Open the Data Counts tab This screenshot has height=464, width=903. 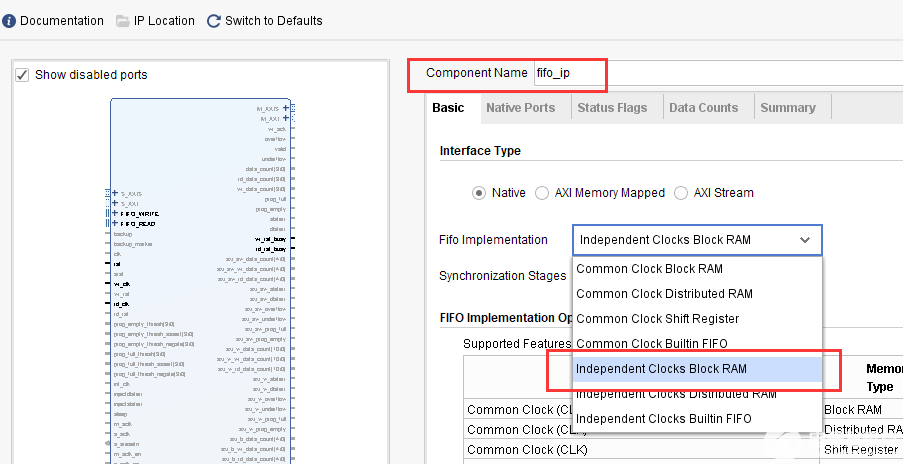pos(703,108)
